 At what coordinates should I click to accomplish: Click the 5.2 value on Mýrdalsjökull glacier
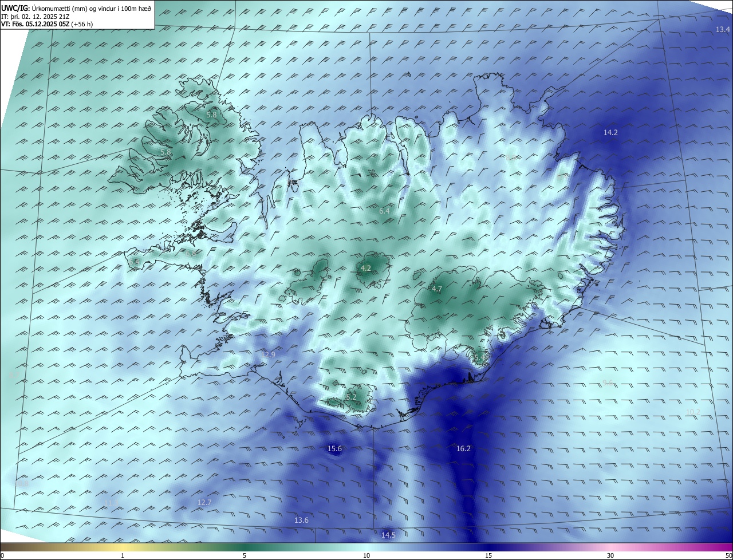tap(351, 397)
